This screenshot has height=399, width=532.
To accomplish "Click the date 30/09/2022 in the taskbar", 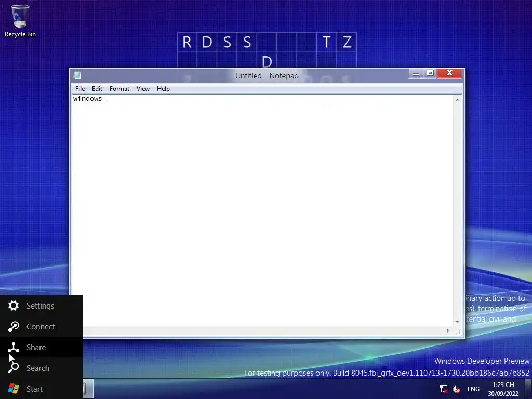I will tap(503, 394).
